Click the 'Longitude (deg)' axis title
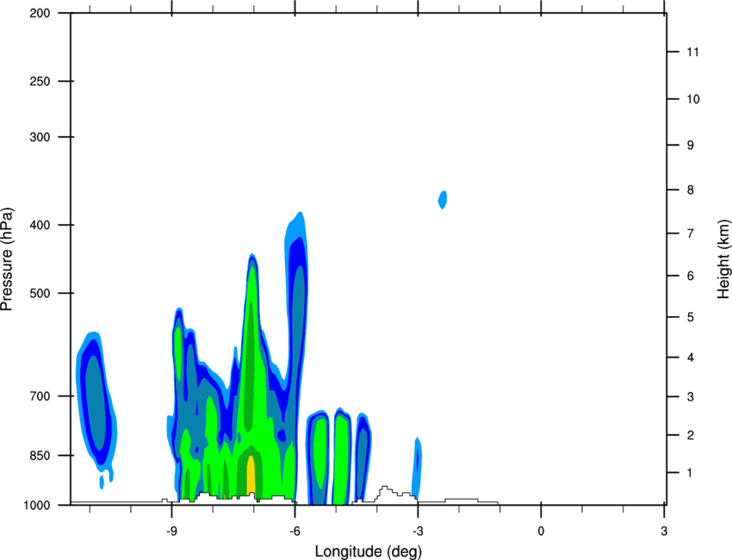Screen dimensions: 732x560 point(369,551)
